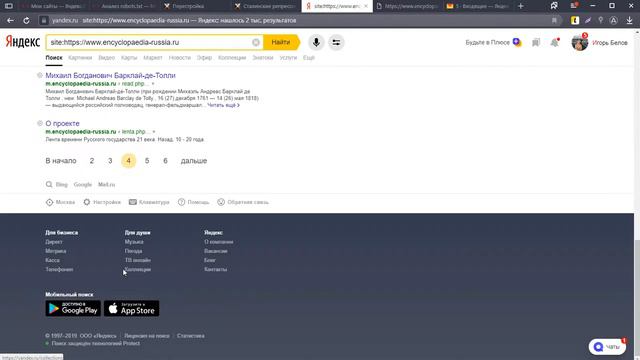The height and width of the screenshot is (360, 640).
Task: Open the Михаил Богданович Барклай-де-Толли result
Action: point(110,76)
